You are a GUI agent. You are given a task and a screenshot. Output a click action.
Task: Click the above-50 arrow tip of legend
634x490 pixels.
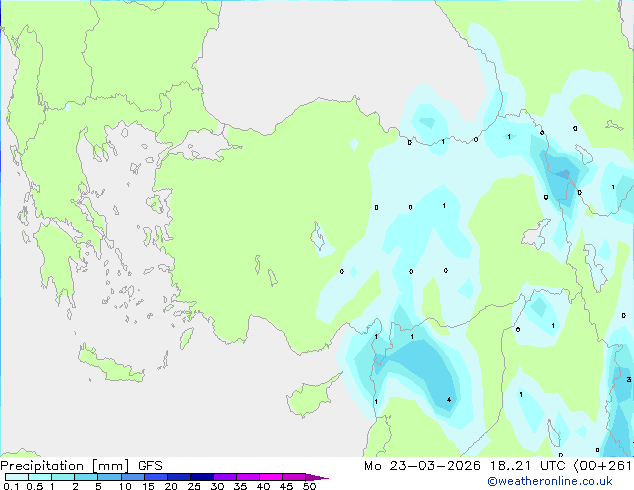[317, 477]
